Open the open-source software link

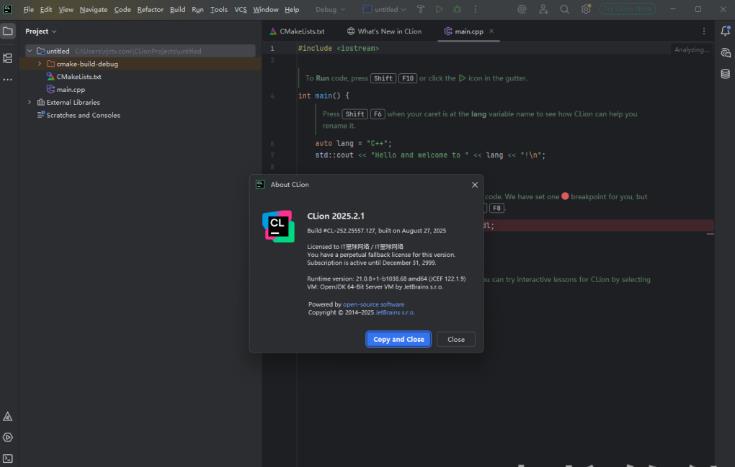click(x=374, y=304)
